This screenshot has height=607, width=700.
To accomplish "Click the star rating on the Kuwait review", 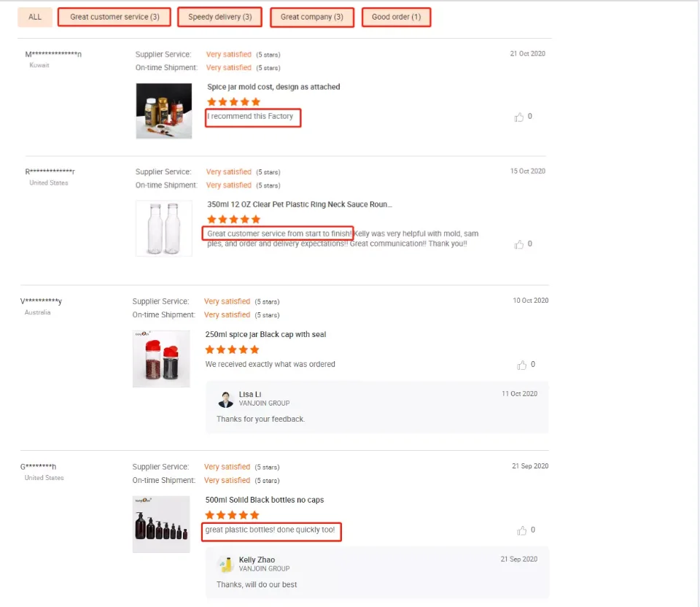I will [x=233, y=102].
